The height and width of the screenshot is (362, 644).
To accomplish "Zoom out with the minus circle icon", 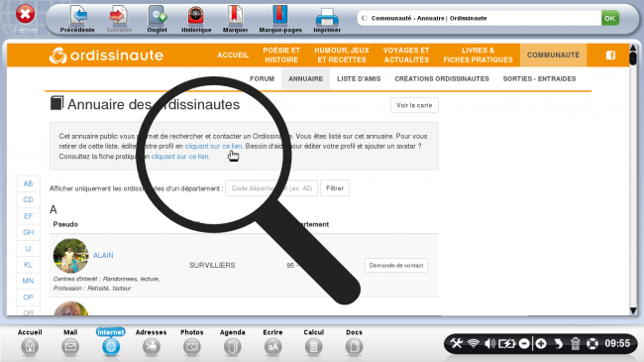I will (524, 343).
